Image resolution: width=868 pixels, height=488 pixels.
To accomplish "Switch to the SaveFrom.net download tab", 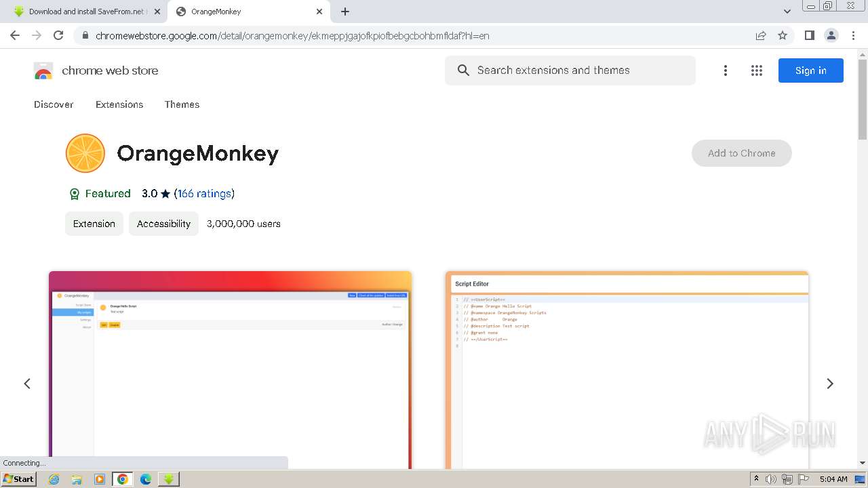I will [x=85, y=12].
